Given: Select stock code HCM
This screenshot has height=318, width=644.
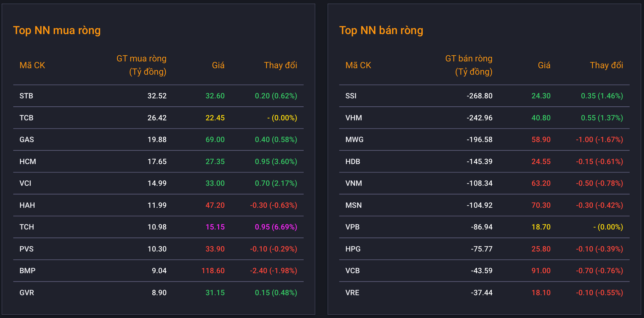Looking at the screenshot, I should coord(28,161).
